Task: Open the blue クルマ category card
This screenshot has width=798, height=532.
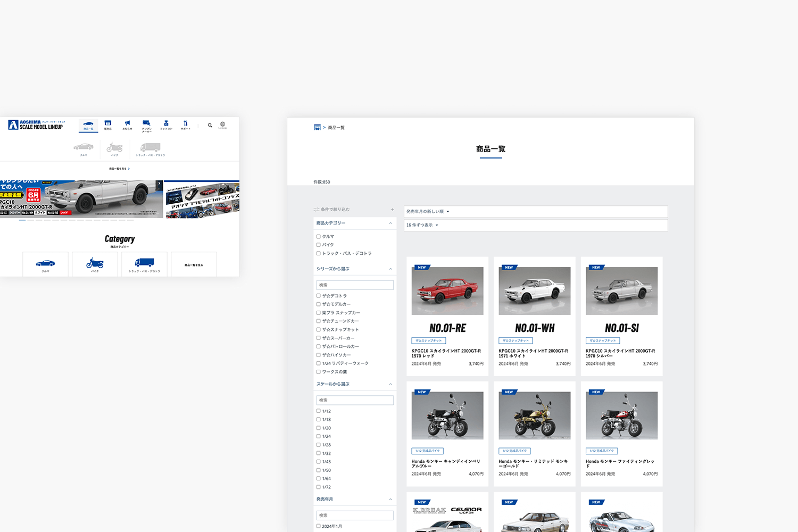Action: click(x=45, y=264)
